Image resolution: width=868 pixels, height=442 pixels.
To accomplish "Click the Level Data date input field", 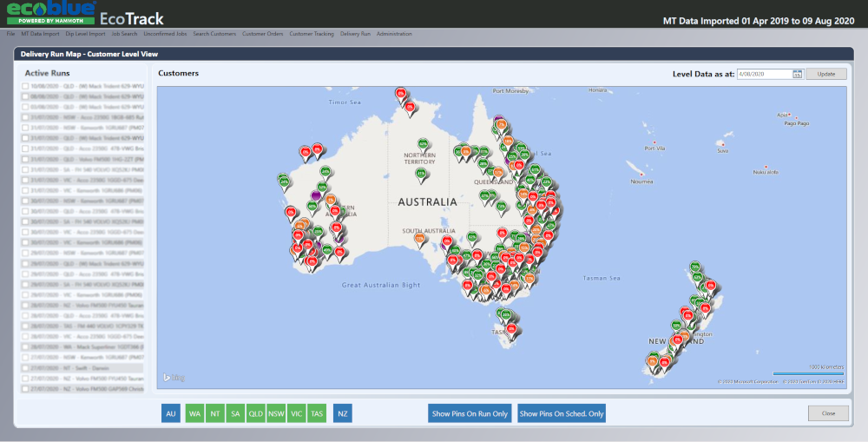I will 763,74.
